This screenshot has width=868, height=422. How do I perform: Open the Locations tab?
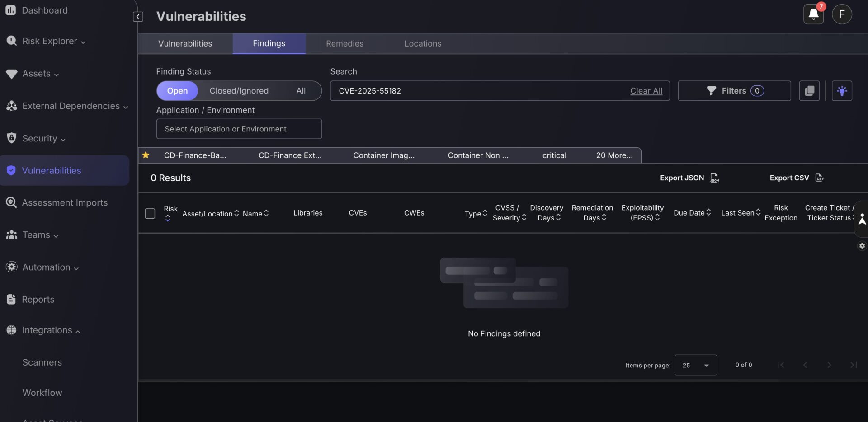click(423, 43)
